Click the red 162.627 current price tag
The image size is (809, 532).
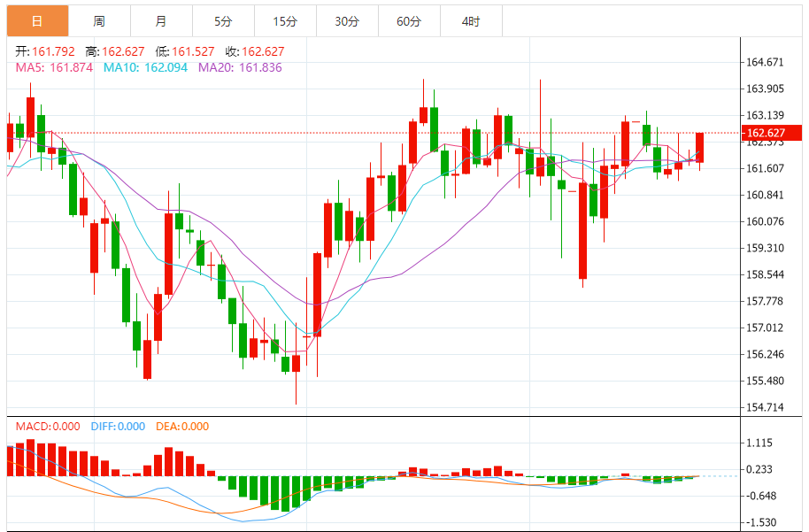point(771,133)
